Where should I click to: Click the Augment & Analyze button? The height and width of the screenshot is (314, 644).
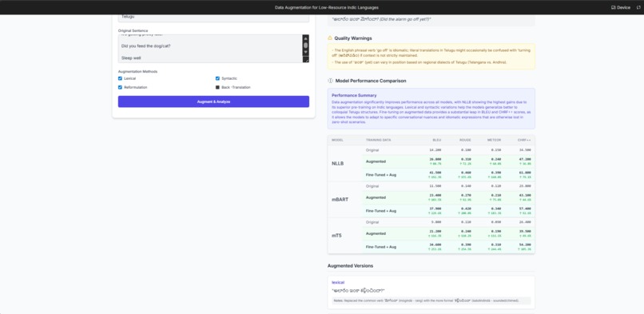tap(213, 101)
